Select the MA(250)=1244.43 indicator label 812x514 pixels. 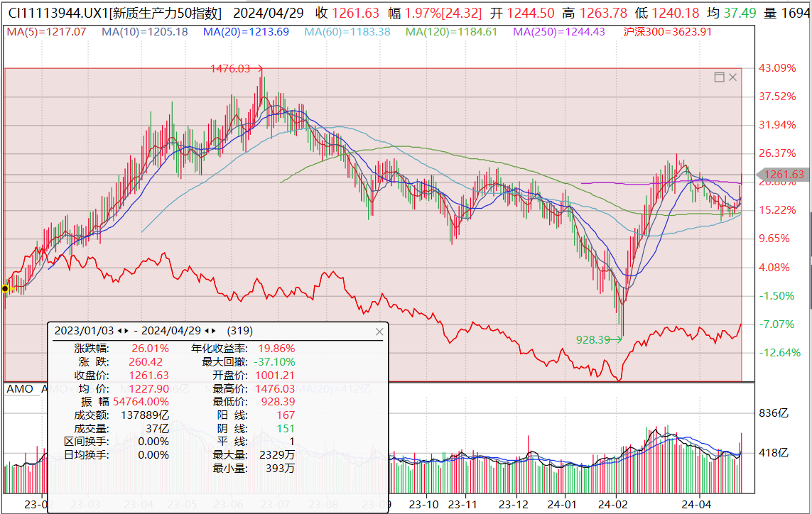tap(560, 31)
